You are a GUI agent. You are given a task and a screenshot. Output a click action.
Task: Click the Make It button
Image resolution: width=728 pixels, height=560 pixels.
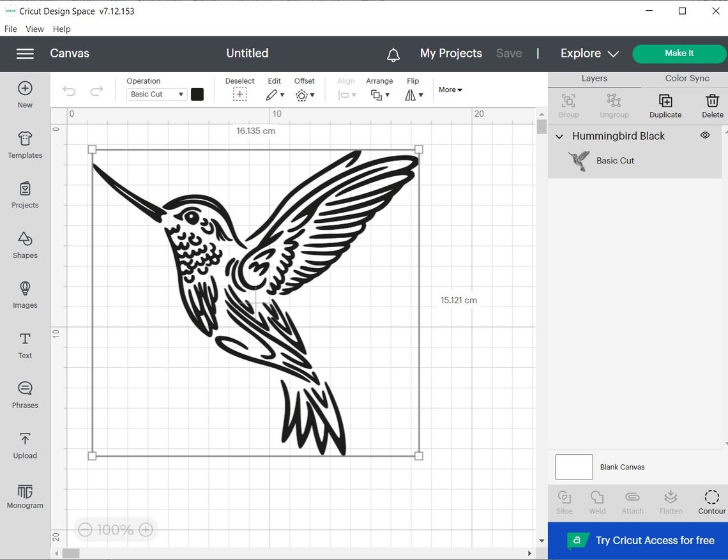click(679, 54)
